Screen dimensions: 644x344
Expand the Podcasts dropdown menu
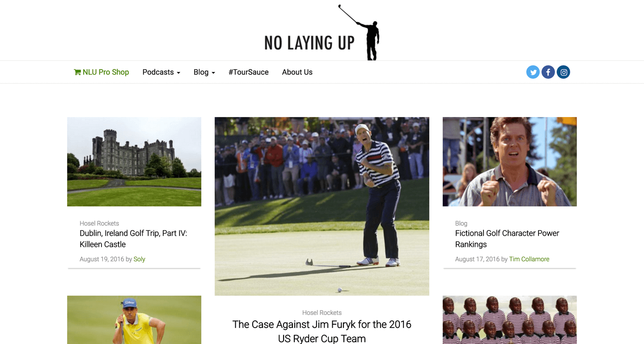point(161,72)
